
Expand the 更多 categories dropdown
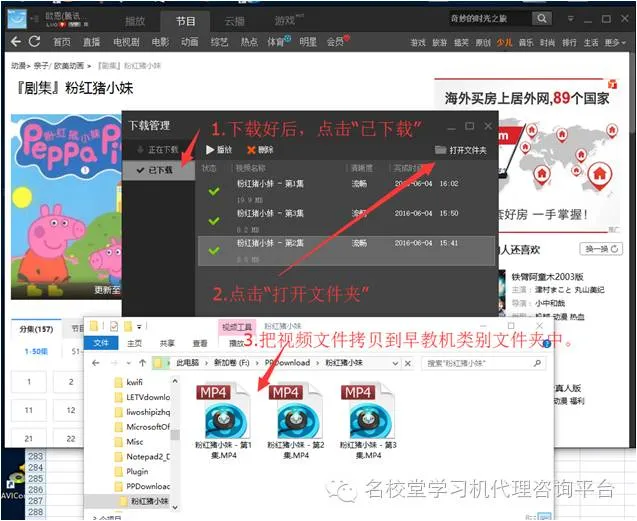point(615,42)
